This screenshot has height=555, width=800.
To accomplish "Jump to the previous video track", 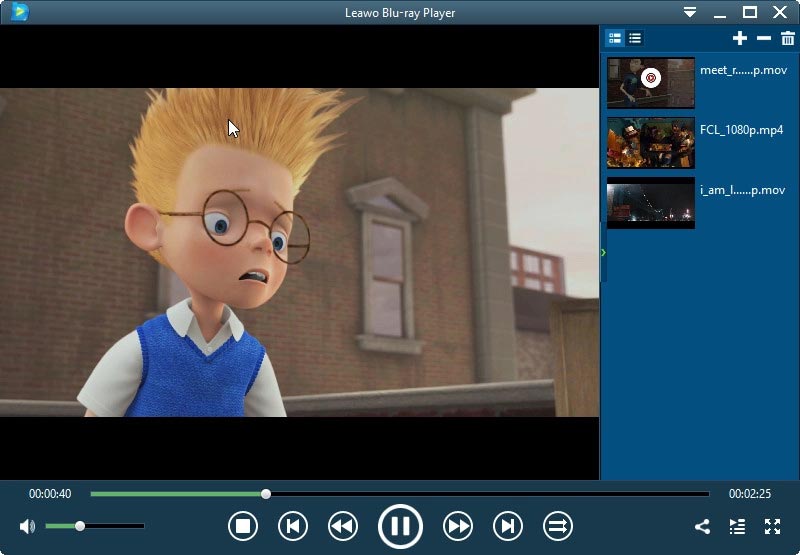I will pos(292,526).
